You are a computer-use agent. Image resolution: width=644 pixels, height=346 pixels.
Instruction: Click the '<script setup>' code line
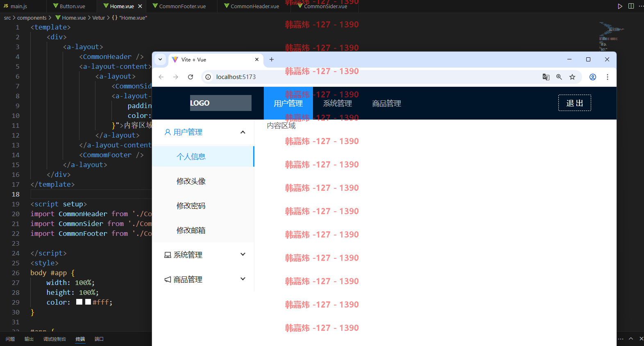tap(59, 204)
